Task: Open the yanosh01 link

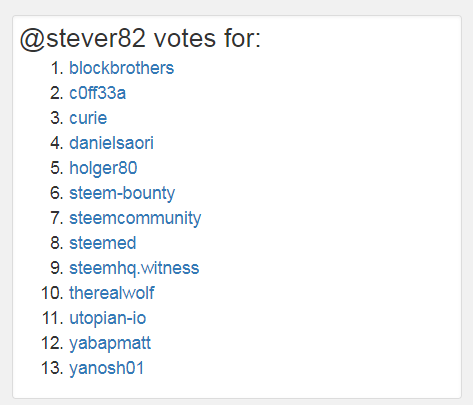Action: [x=106, y=368]
